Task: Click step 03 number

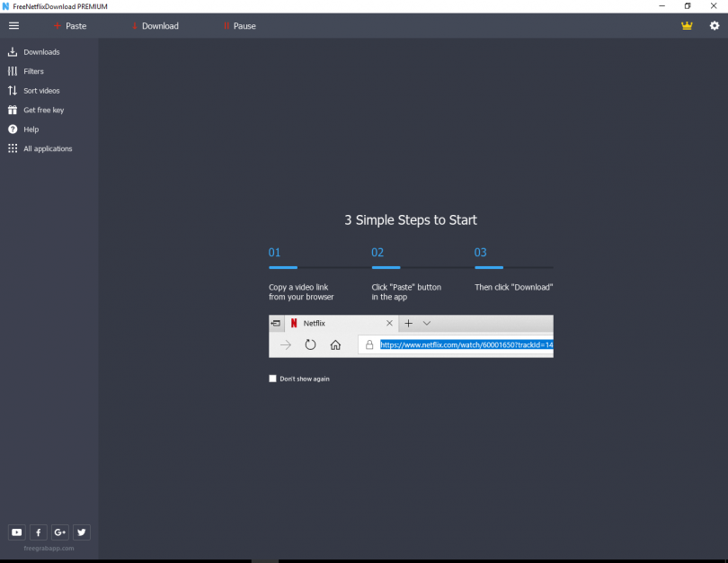Action: [x=481, y=252]
